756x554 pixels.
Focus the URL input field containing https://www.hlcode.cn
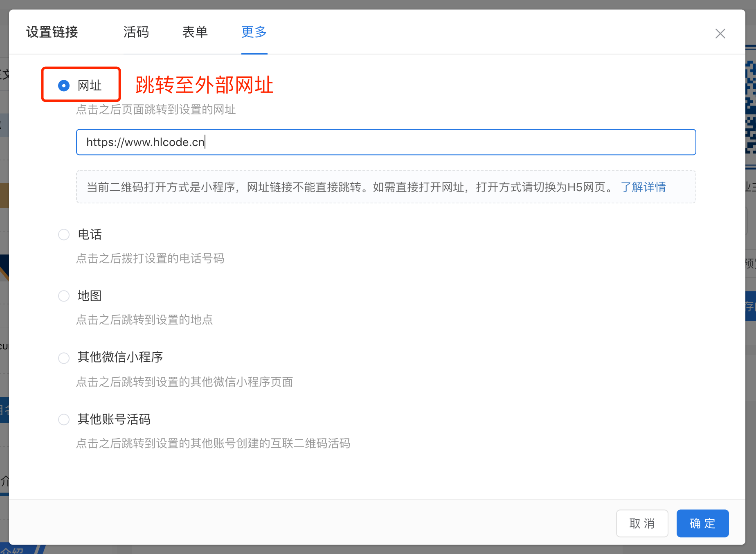click(386, 142)
